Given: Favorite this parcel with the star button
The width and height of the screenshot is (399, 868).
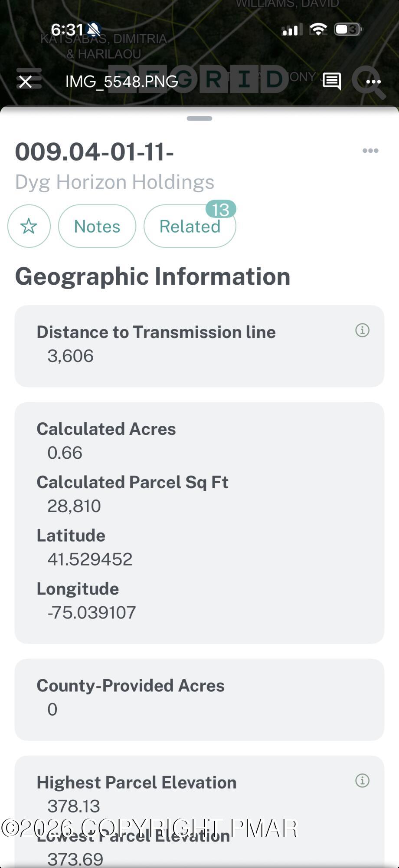Looking at the screenshot, I should [x=29, y=226].
